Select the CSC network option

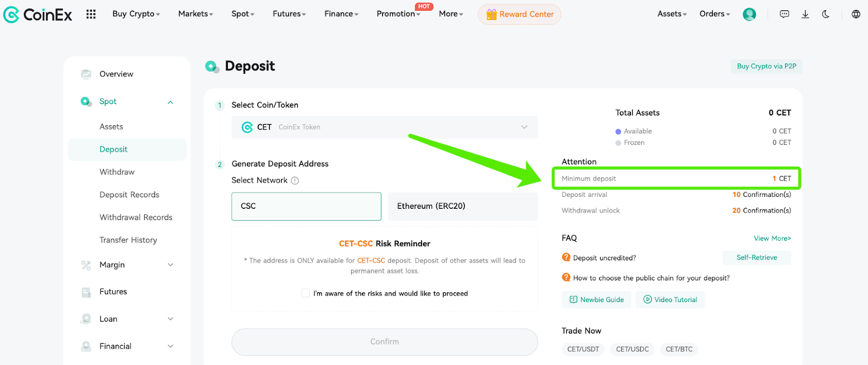(307, 206)
